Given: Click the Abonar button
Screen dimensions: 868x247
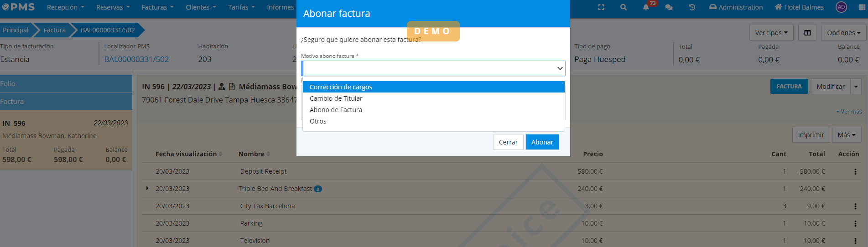Looking at the screenshot, I should tap(542, 142).
